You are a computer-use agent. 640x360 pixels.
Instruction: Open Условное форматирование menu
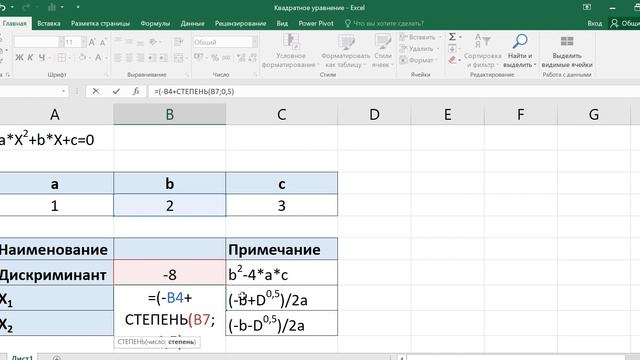(x=291, y=51)
